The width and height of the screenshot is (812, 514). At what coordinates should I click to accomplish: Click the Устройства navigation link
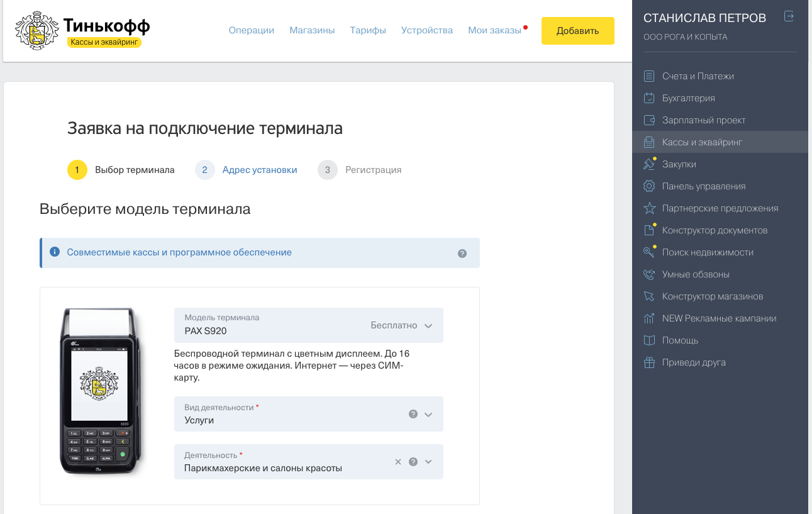click(x=426, y=30)
